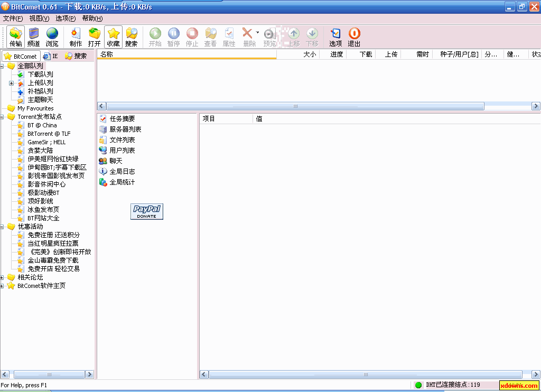Open BT @ China site entry
This screenshot has height=392, width=541.
pos(42,125)
